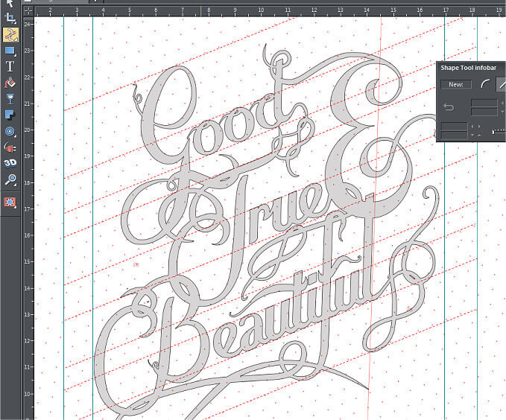Click the 'New:' label in Shape infobar
Viewport: 506px width, 420px height.
click(456, 84)
